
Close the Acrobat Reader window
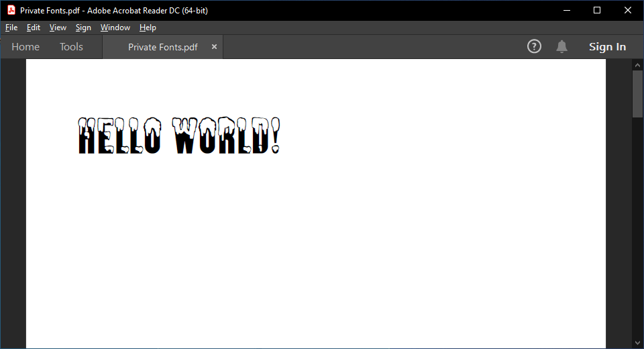[x=628, y=10]
